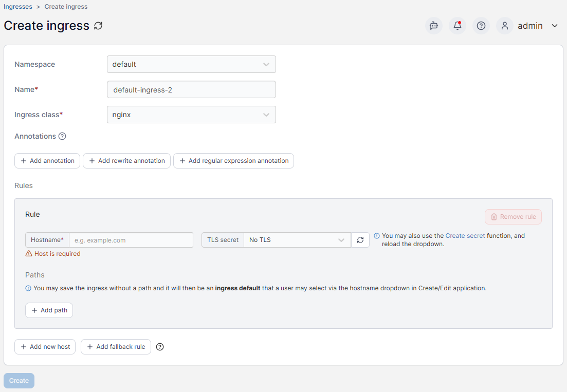Go to Ingresses breadcrumb link
Screen dimensions: 567x392
point(17,7)
